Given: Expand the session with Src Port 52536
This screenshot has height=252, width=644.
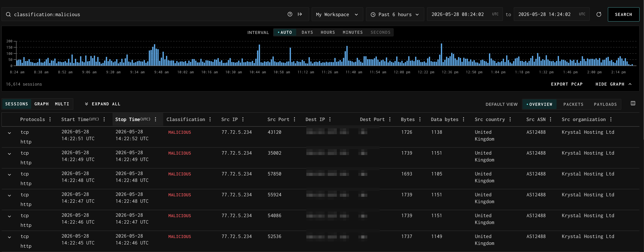Looking at the screenshot, I should (x=9, y=237).
